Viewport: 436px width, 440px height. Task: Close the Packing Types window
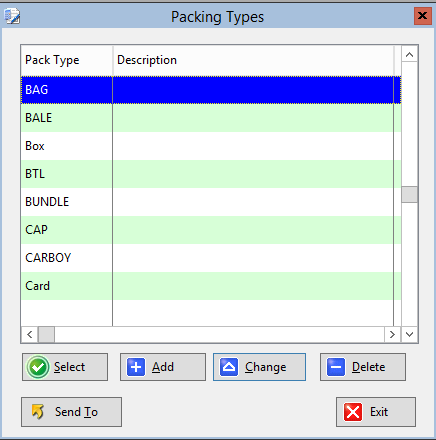click(x=422, y=16)
